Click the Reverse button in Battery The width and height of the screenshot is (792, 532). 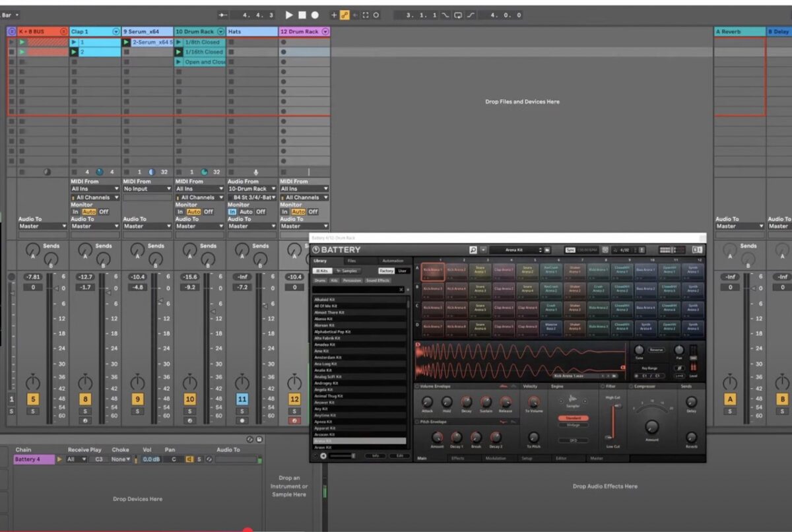(x=656, y=350)
